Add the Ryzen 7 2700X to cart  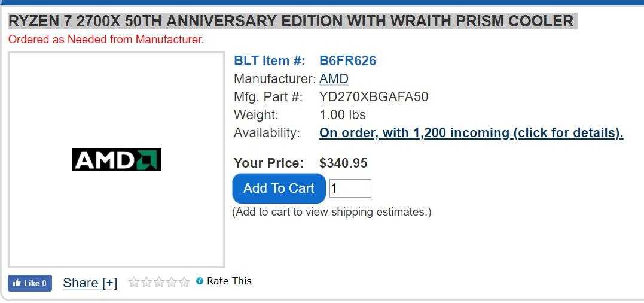point(279,188)
